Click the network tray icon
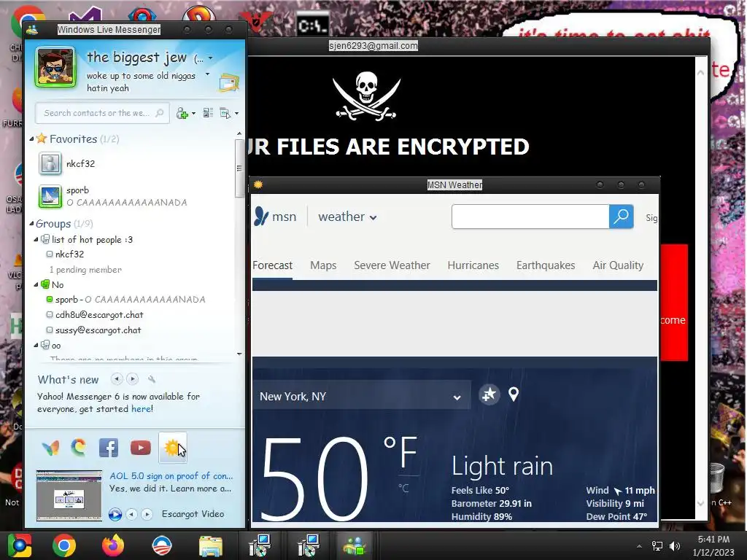747x560 pixels. click(x=657, y=545)
